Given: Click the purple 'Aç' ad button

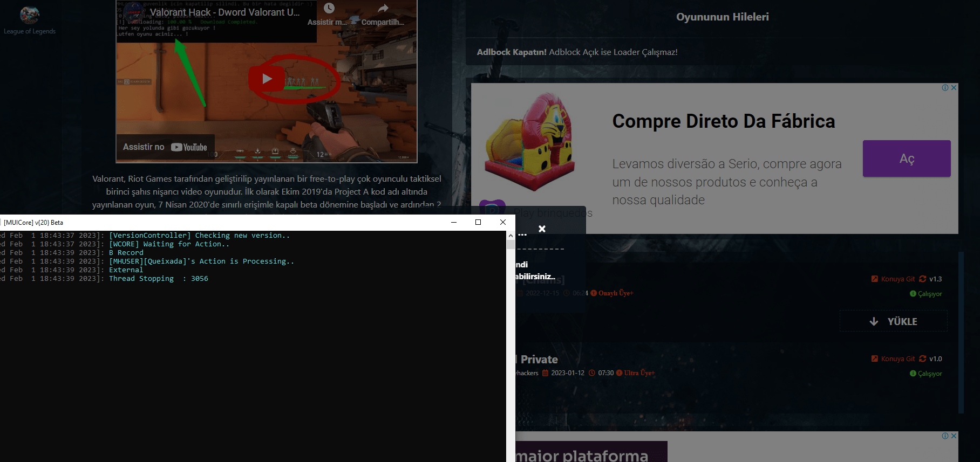Looking at the screenshot, I should (907, 158).
